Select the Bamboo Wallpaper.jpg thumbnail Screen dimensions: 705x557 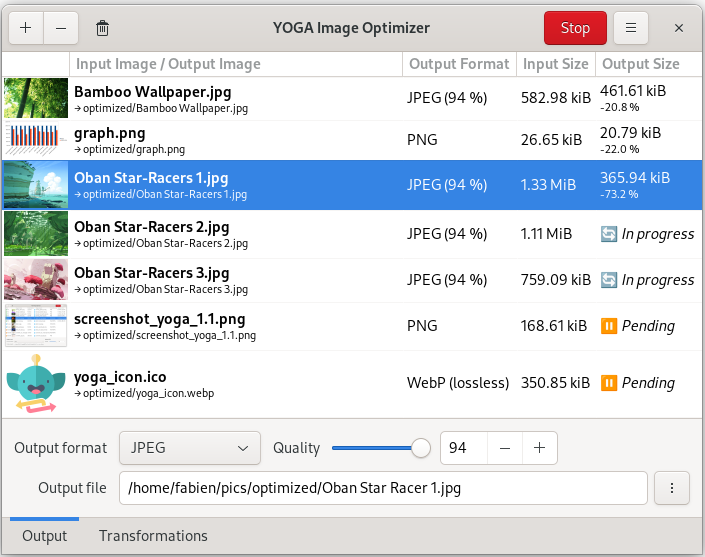tap(36, 98)
